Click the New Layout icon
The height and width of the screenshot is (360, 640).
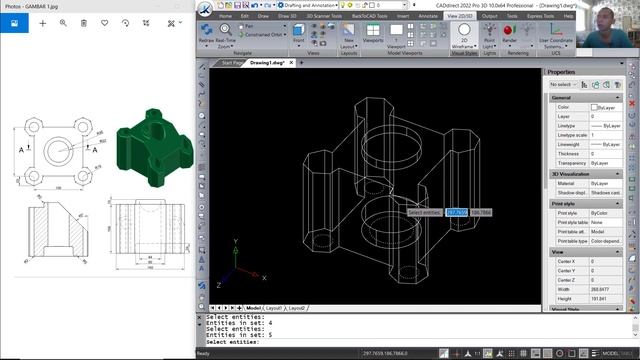349,30
